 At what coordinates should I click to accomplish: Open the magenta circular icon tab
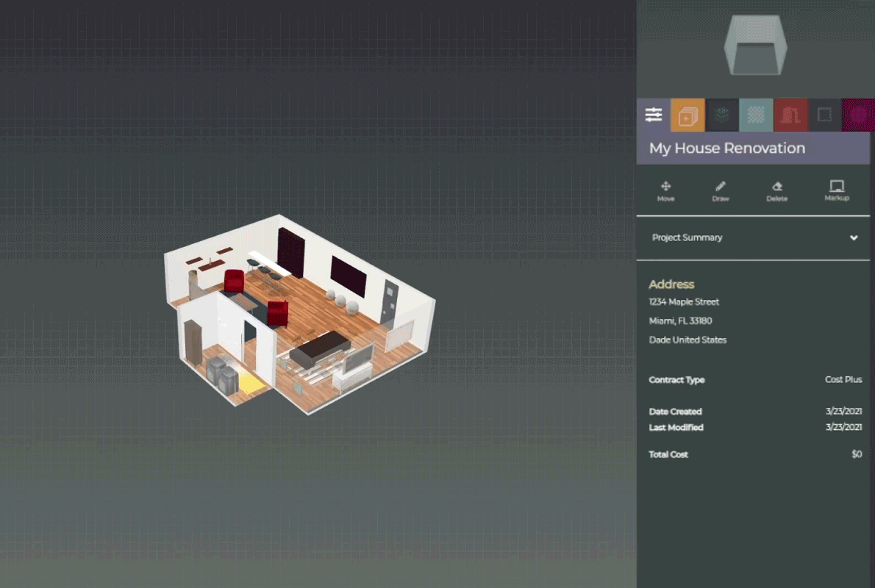[x=858, y=115]
